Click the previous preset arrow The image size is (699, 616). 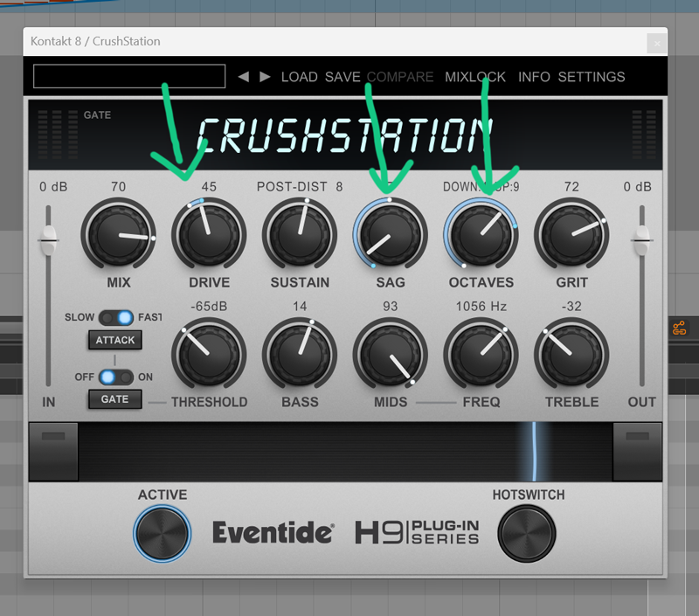click(x=244, y=77)
